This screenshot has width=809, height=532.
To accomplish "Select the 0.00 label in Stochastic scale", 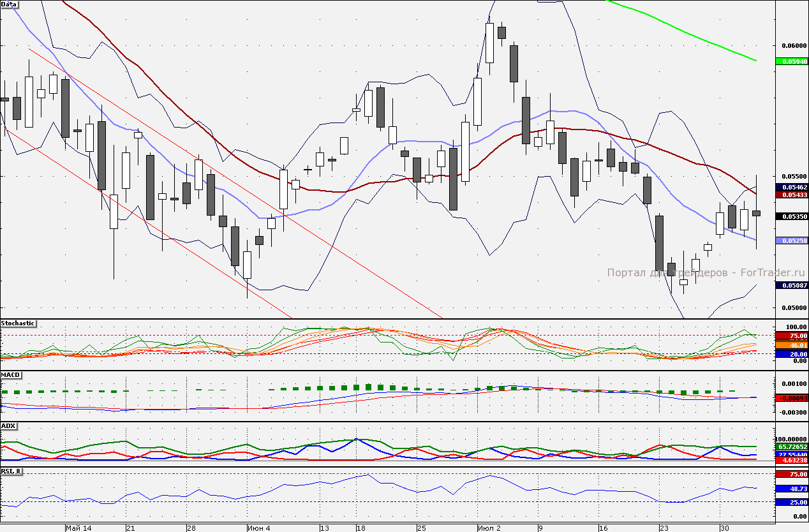I will click(799, 361).
